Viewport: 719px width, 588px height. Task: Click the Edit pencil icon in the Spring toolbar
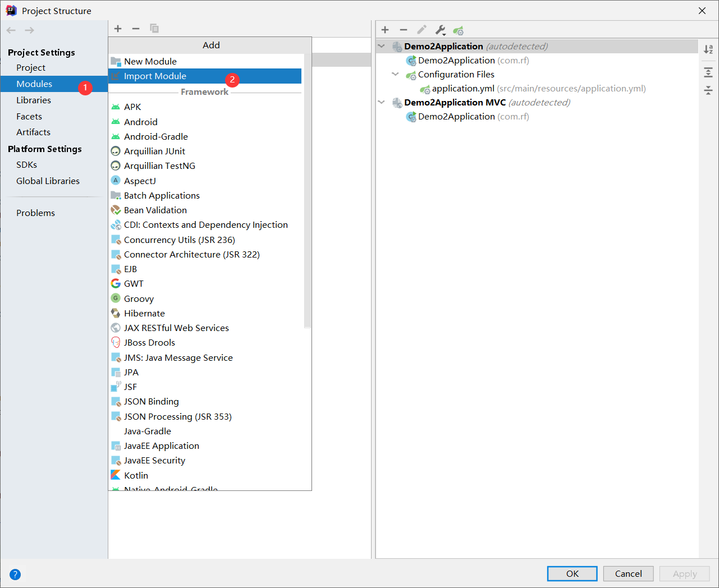[422, 30]
